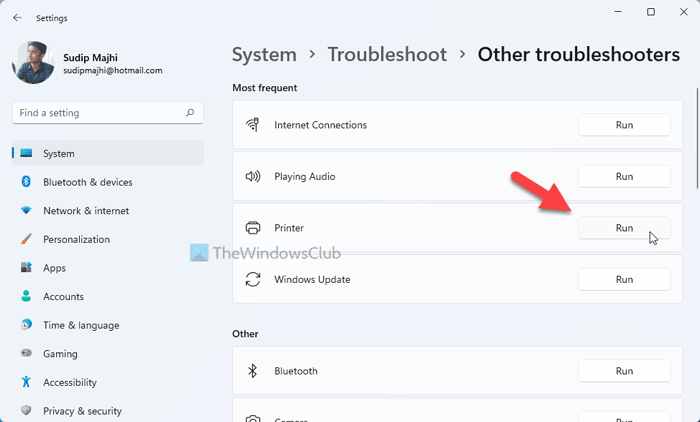The image size is (700, 422).
Task: Minimize the Settings window
Action: (x=618, y=12)
